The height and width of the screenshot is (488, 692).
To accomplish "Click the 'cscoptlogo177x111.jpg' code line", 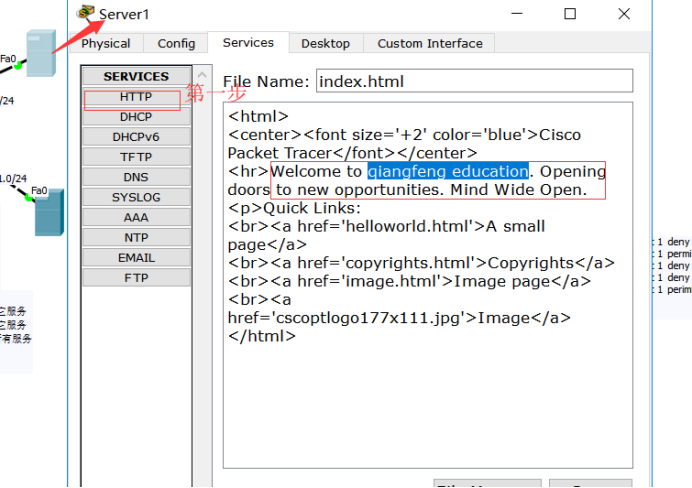I will click(x=399, y=318).
